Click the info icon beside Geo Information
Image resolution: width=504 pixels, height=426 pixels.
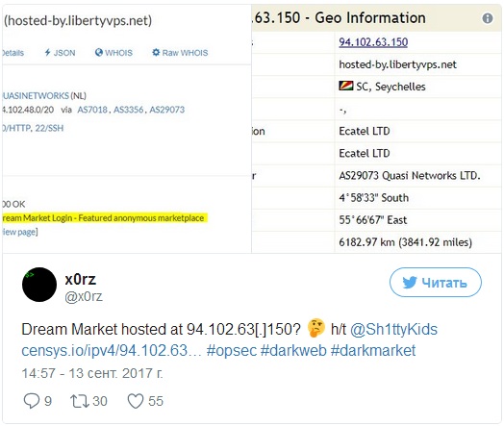[x=488, y=18]
